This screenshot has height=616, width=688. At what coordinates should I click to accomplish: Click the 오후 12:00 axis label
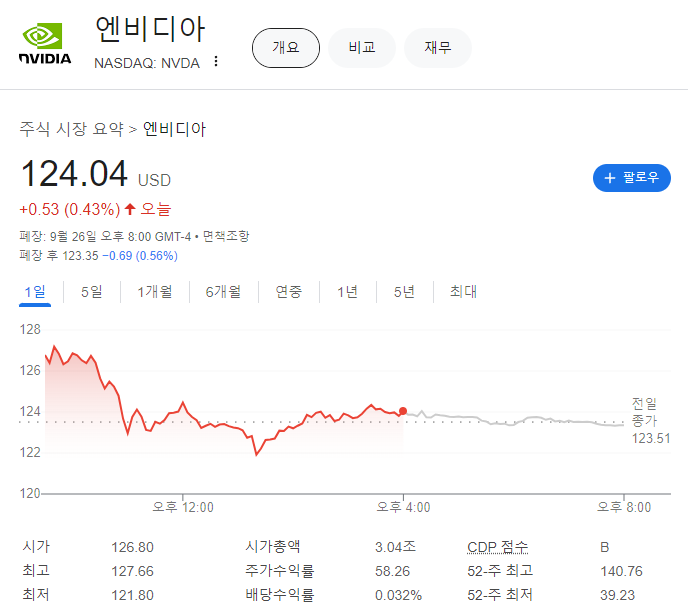pos(183,507)
